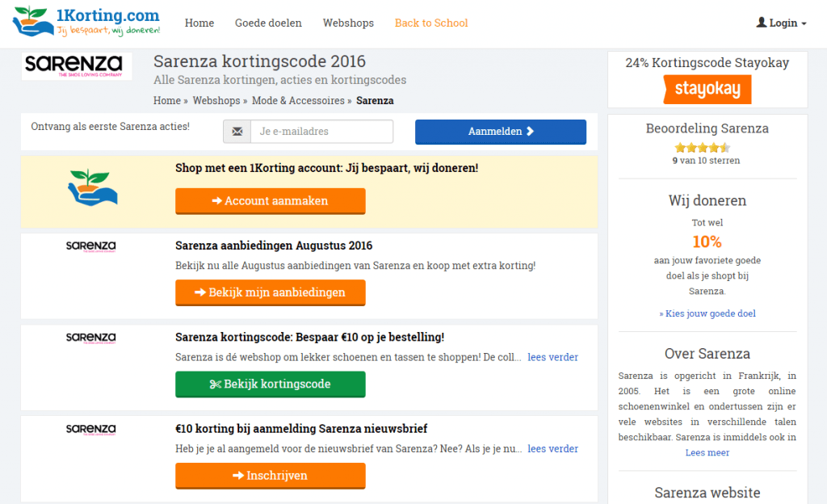Open Bespaar €10 op je bestelling title

click(309, 337)
